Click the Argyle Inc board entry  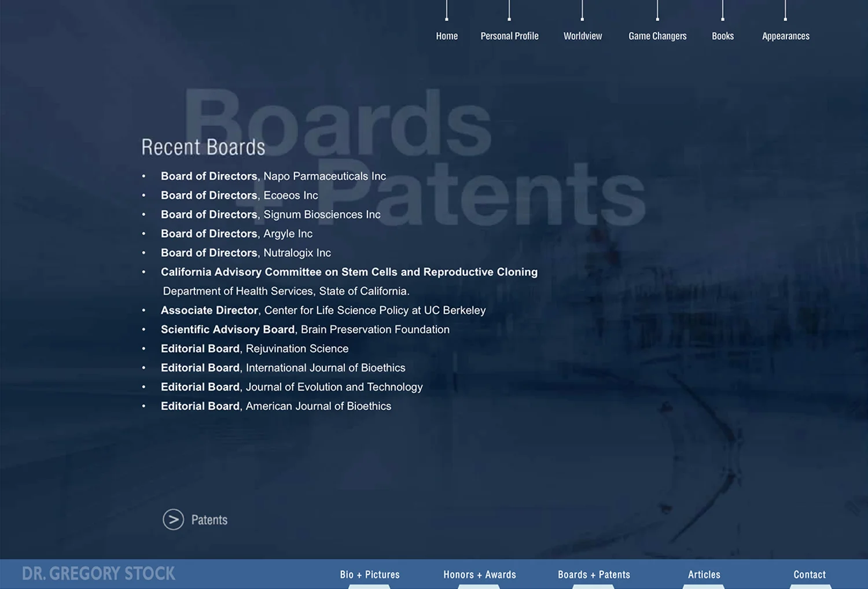pyautogui.click(x=237, y=233)
